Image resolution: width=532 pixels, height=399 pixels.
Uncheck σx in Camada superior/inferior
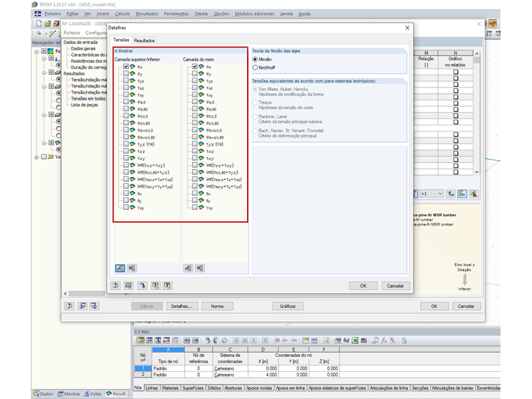[126, 66]
